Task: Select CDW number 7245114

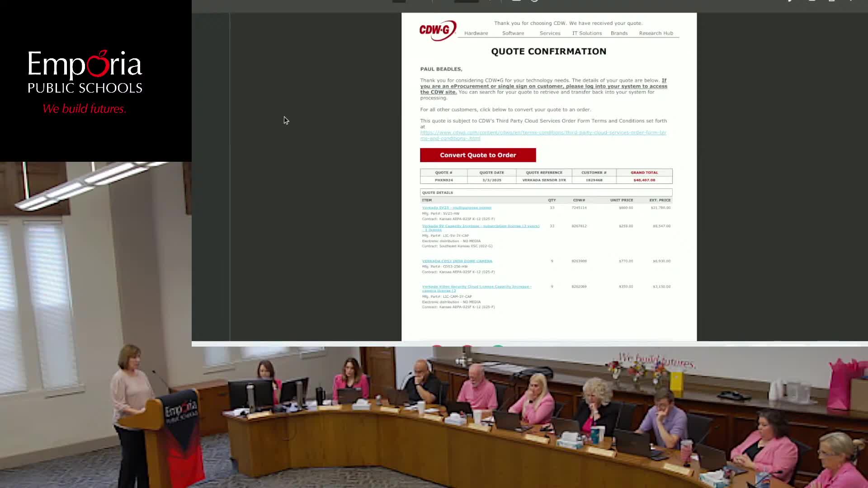Action: coord(579,207)
